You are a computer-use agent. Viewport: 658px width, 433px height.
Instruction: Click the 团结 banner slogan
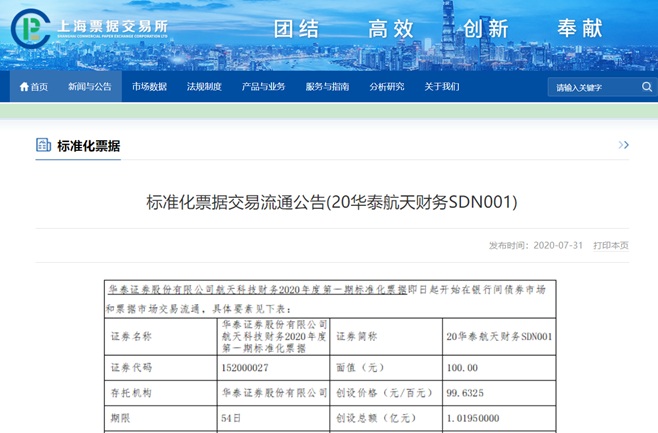click(x=296, y=29)
